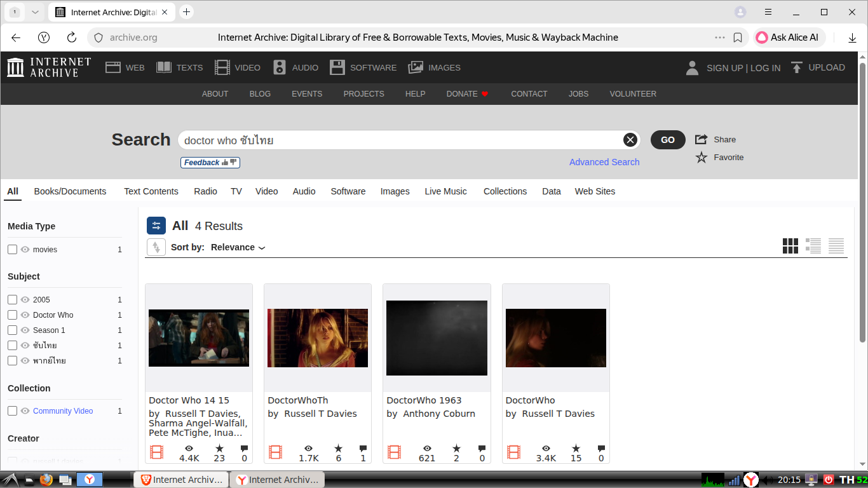Switch to the Live Music tab
The image size is (868, 488).
pos(445,191)
